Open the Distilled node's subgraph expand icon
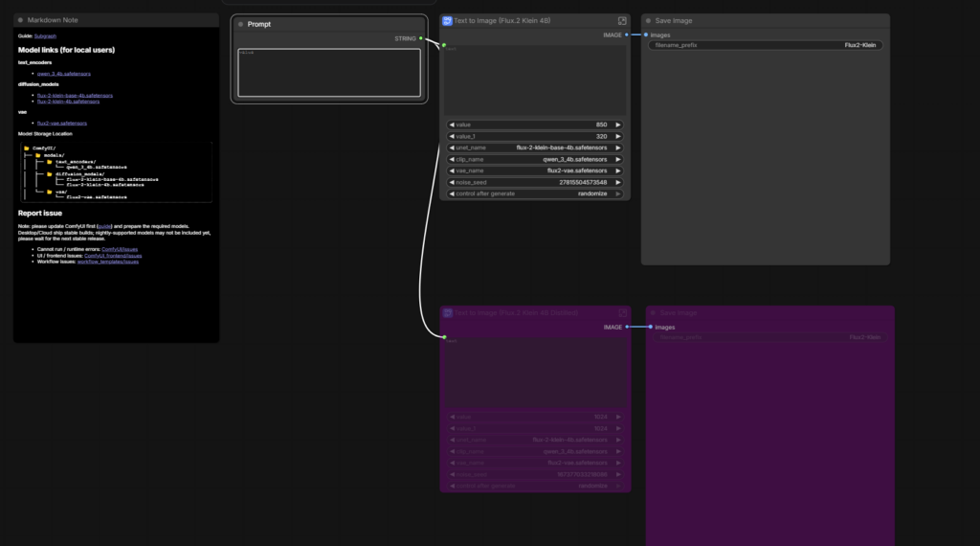Screen dimensions: 980x546 click(622, 312)
